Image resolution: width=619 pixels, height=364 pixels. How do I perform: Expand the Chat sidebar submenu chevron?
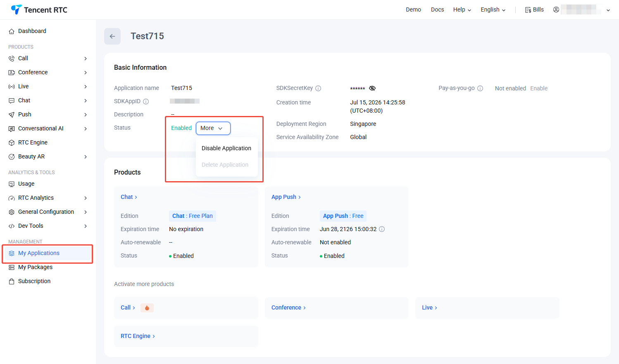tap(86, 101)
